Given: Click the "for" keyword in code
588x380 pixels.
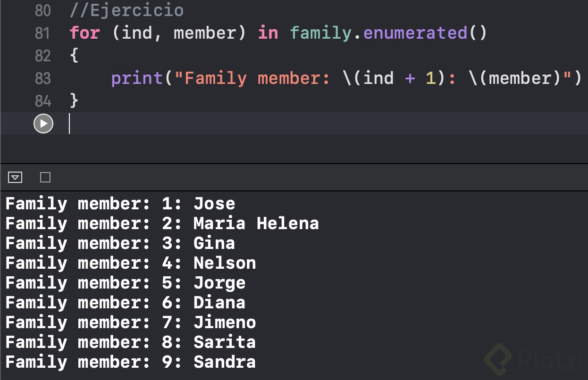Looking at the screenshot, I should click(84, 33).
